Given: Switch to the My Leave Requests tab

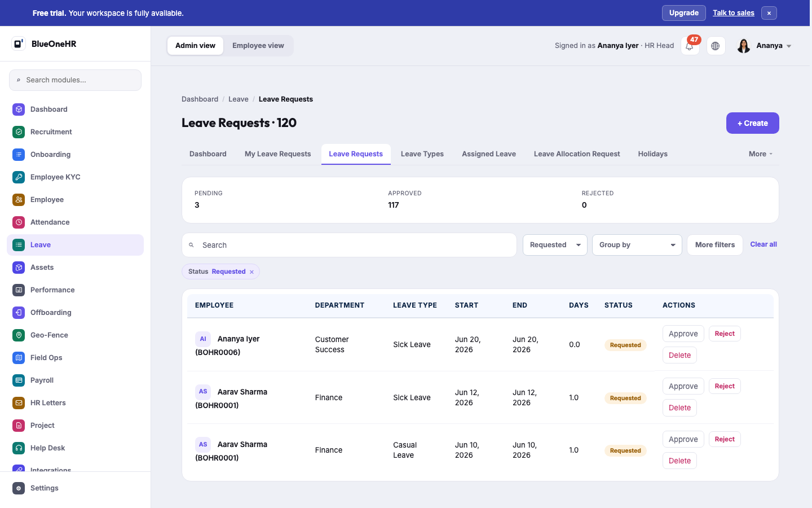Looking at the screenshot, I should (278, 154).
